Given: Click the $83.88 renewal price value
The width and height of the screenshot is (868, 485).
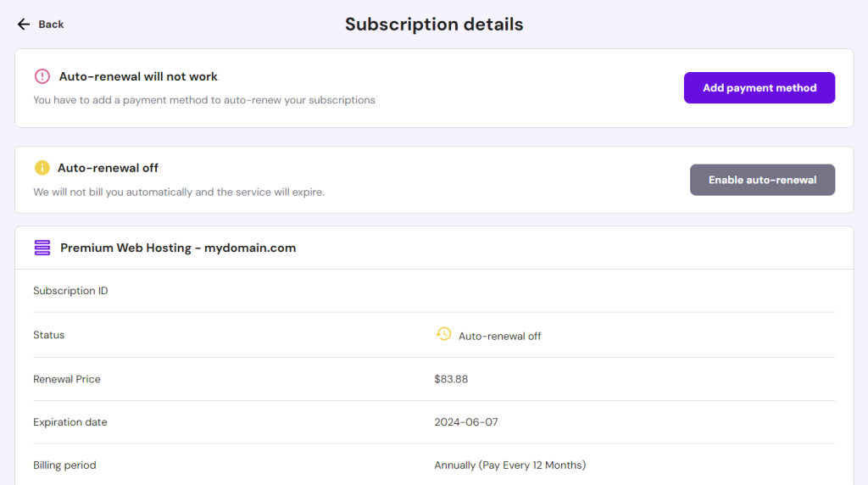Looking at the screenshot, I should 451,379.
